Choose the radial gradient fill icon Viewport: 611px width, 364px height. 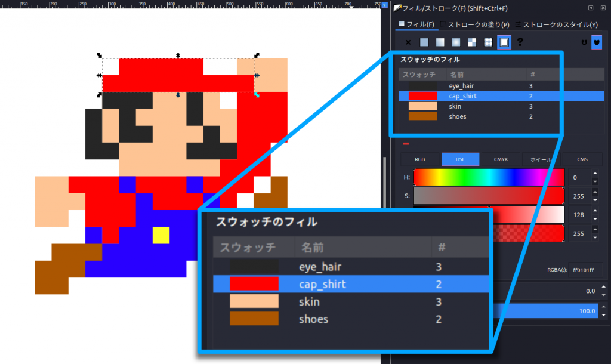tap(456, 42)
